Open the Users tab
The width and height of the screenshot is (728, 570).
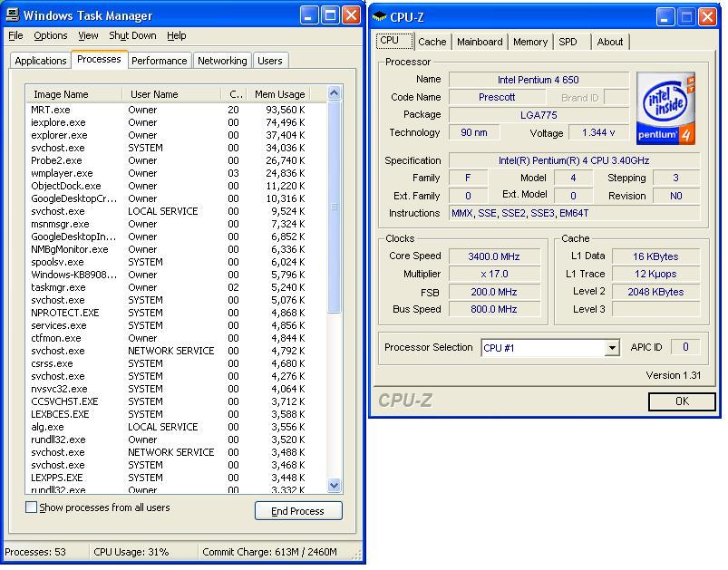[x=270, y=61]
